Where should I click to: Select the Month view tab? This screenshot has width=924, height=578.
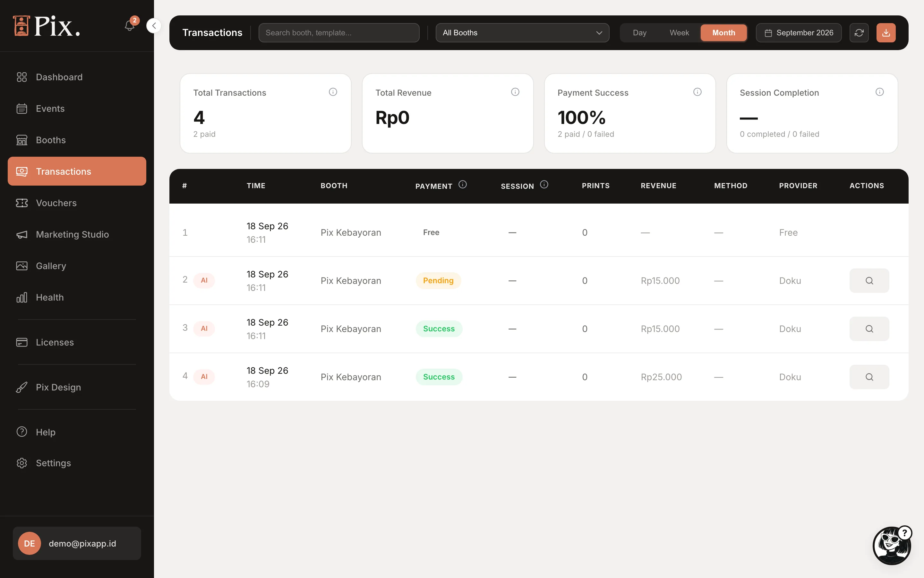click(723, 33)
